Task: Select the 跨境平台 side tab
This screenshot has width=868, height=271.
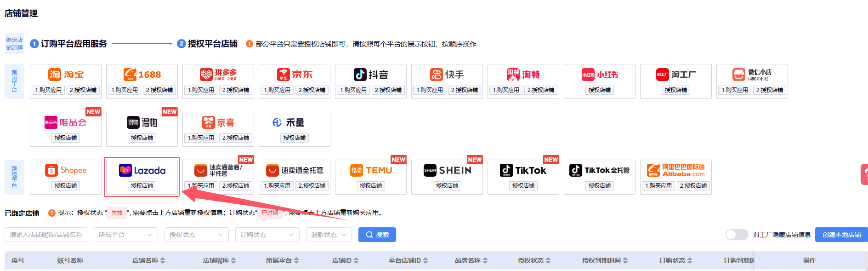Action: (x=14, y=177)
